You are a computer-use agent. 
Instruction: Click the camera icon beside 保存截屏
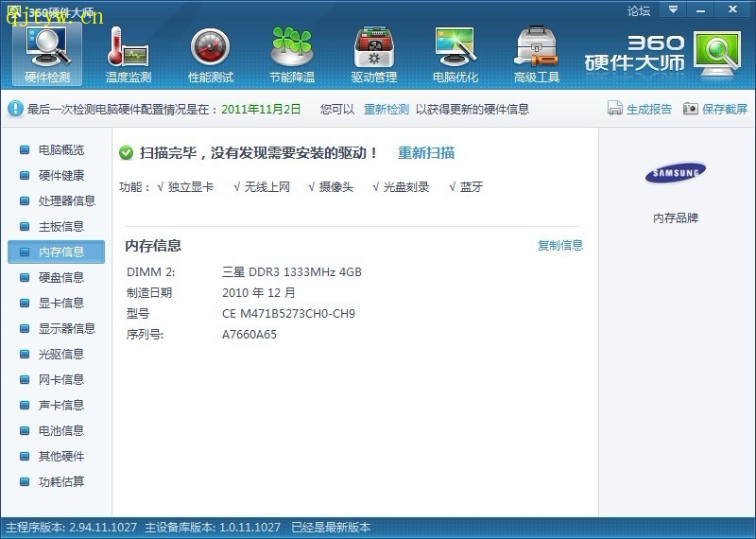(691, 108)
